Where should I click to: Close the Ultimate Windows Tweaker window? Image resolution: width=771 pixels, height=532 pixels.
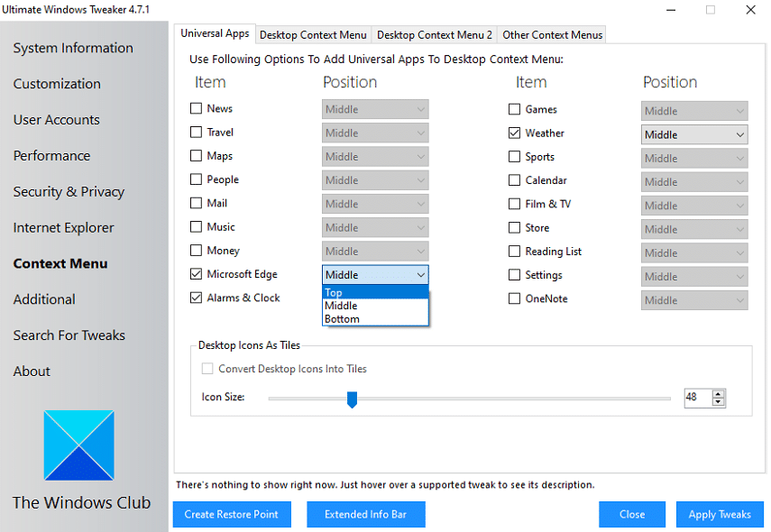750,10
